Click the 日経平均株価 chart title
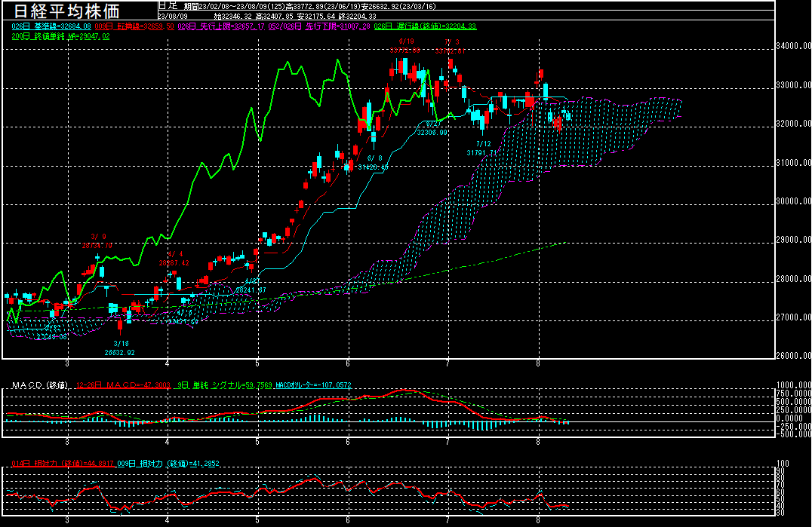The height and width of the screenshot is (527, 812). click(67, 11)
